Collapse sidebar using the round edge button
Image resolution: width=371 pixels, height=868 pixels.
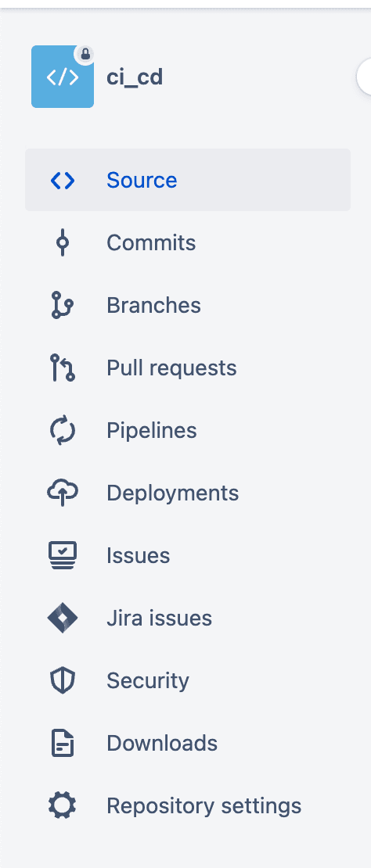click(x=365, y=77)
